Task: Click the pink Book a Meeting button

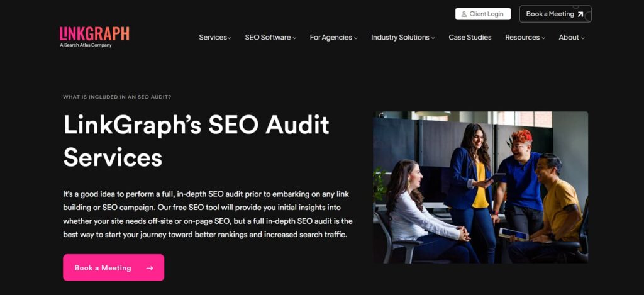Action: click(x=113, y=267)
